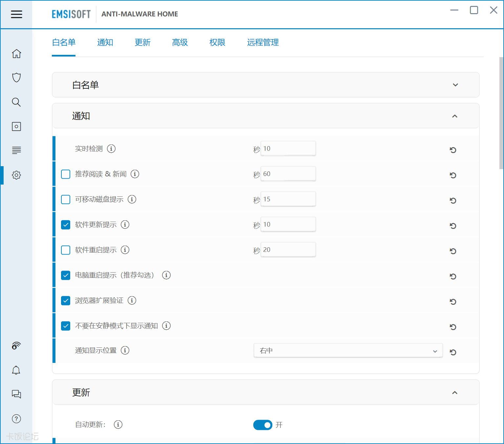Open the help question mark icon
This screenshot has width=504, height=444.
[16, 419]
